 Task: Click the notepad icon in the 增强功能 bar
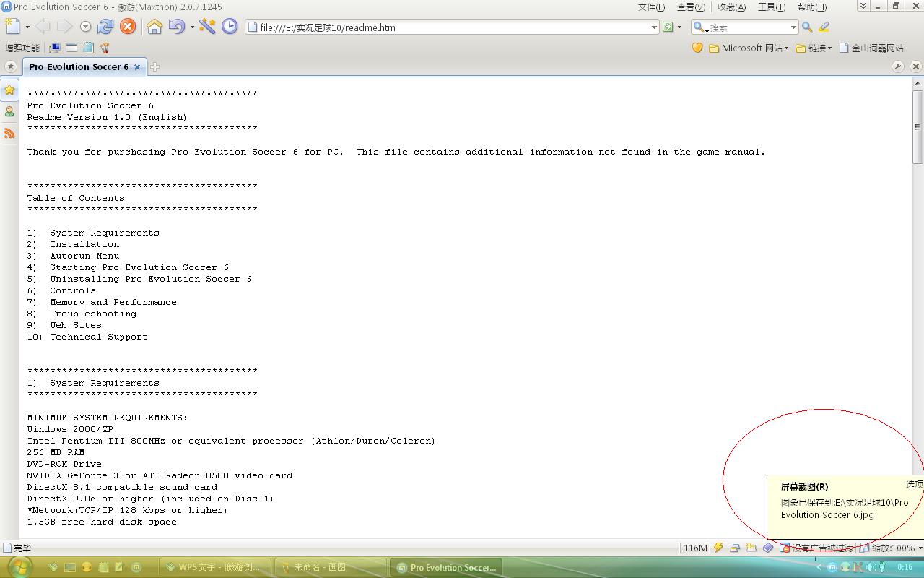tap(88, 48)
